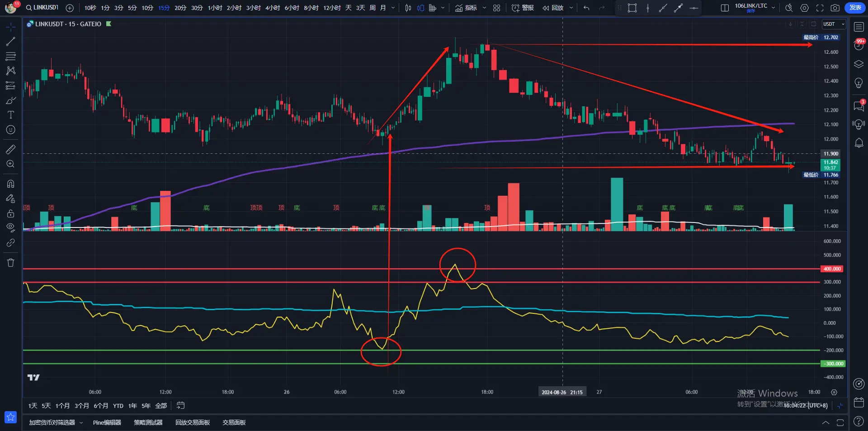Open the 回放交易面板 tab
The height and width of the screenshot is (431, 868).
193,422
